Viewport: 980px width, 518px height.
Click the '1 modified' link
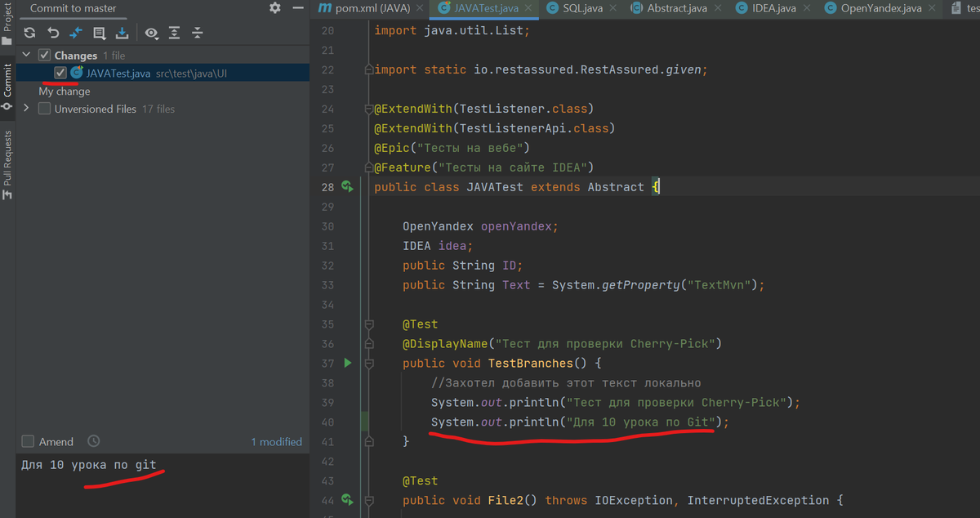tap(276, 441)
